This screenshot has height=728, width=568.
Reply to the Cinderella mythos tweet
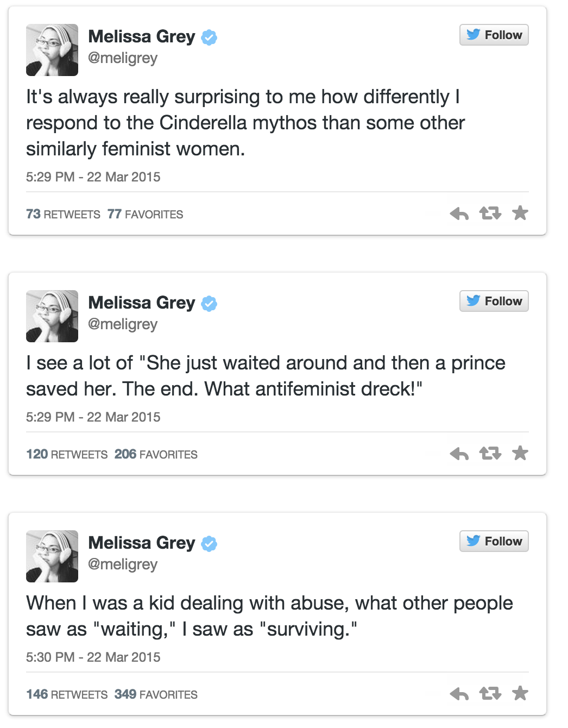[x=459, y=214]
